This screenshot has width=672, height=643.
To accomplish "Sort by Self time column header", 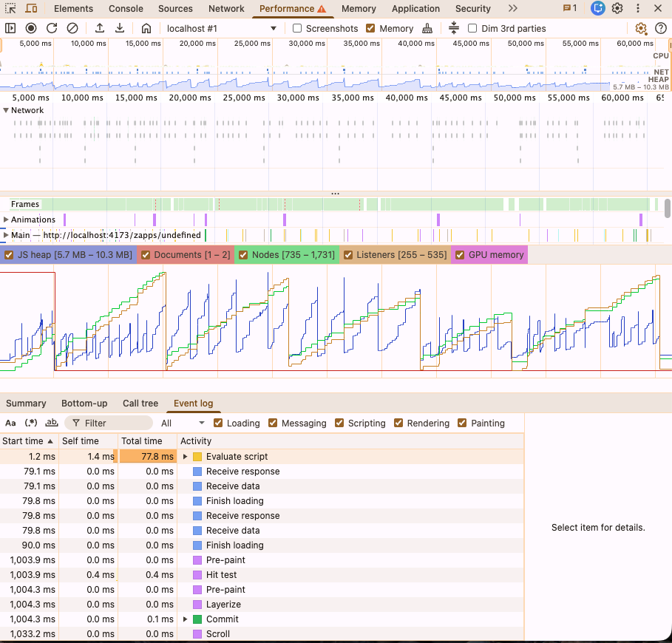I will tap(88, 440).
